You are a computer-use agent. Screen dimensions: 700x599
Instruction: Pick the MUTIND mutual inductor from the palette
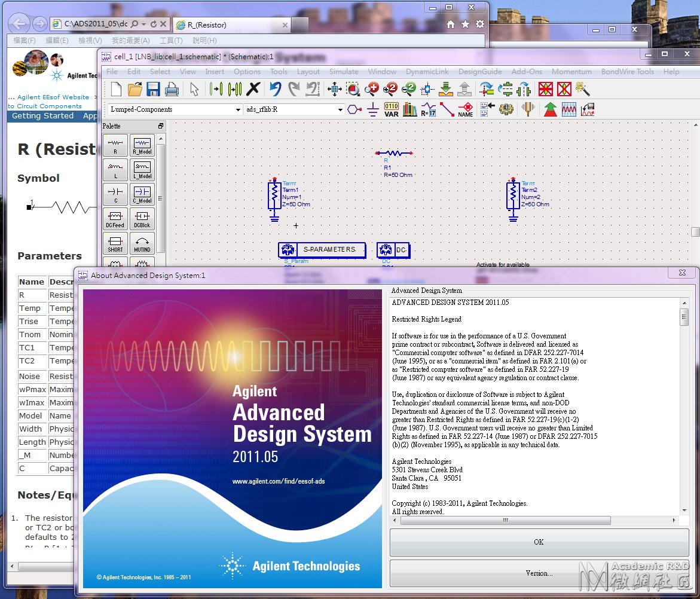142,244
